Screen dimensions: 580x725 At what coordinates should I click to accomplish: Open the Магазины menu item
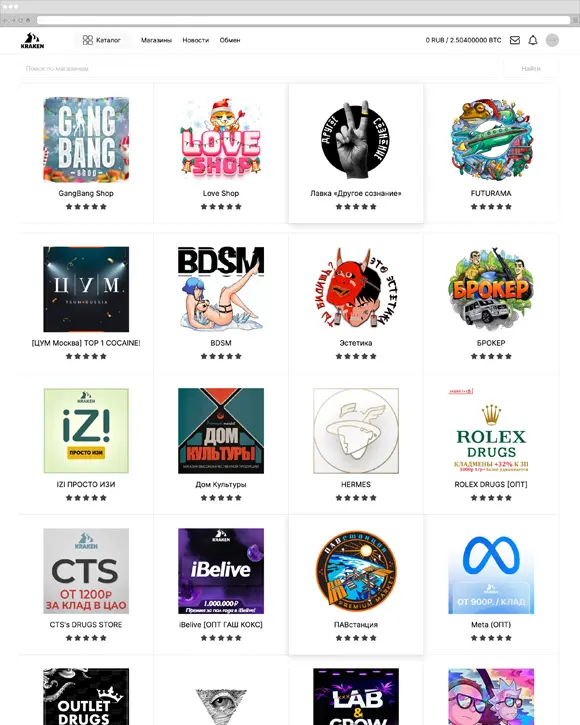tap(156, 40)
